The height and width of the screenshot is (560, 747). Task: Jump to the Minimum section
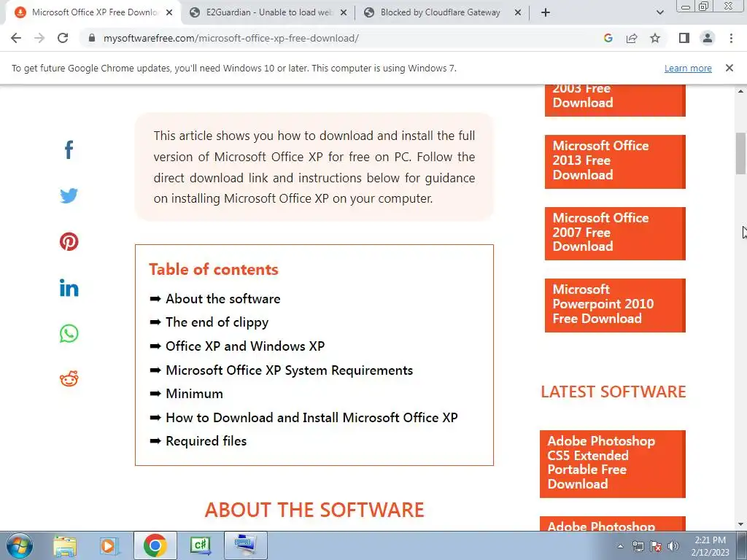(x=194, y=394)
